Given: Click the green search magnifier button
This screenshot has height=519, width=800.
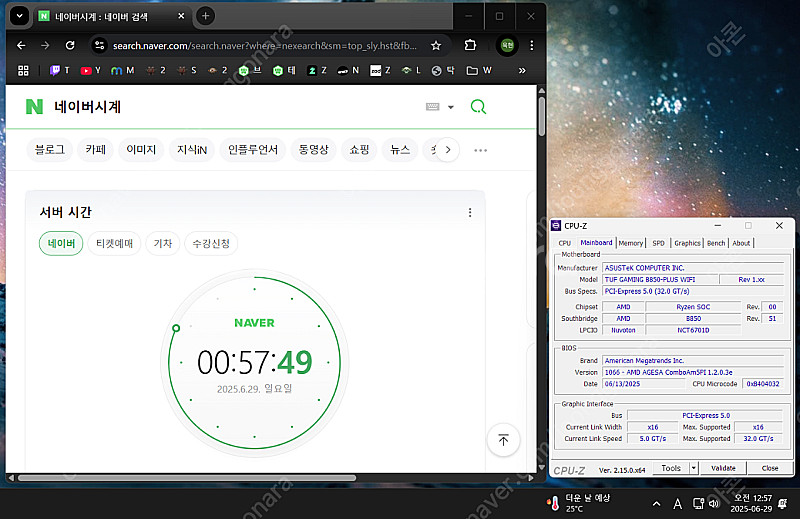Looking at the screenshot, I should (478, 107).
